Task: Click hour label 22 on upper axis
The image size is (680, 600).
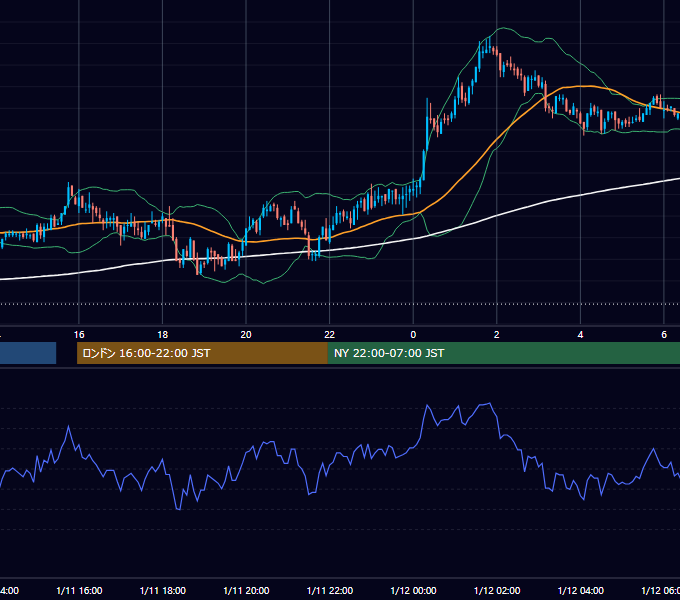Action: [x=330, y=335]
